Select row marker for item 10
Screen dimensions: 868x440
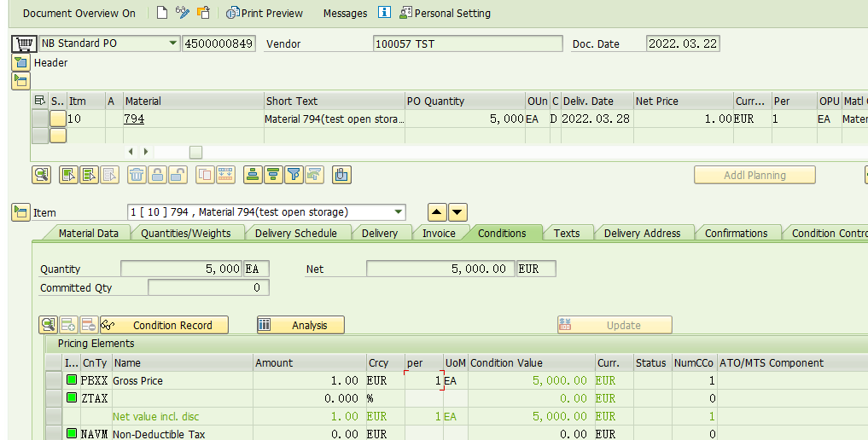coord(40,119)
